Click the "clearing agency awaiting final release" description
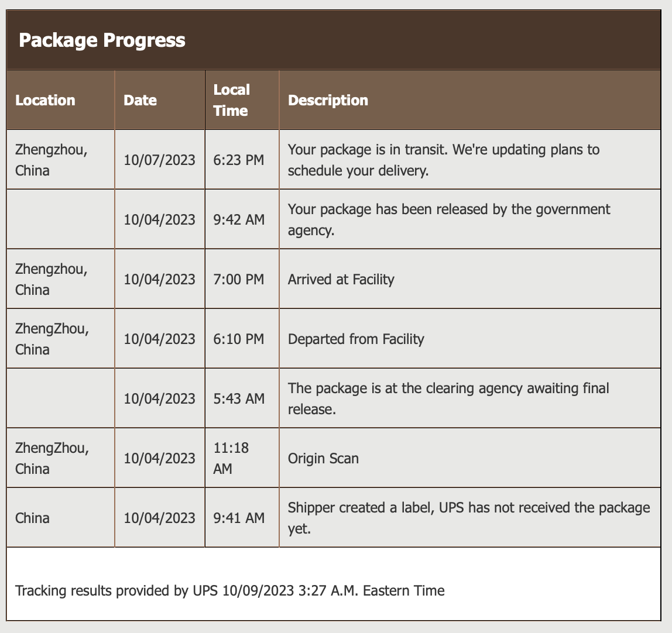Viewport: 672px width, 633px height. (x=448, y=398)
